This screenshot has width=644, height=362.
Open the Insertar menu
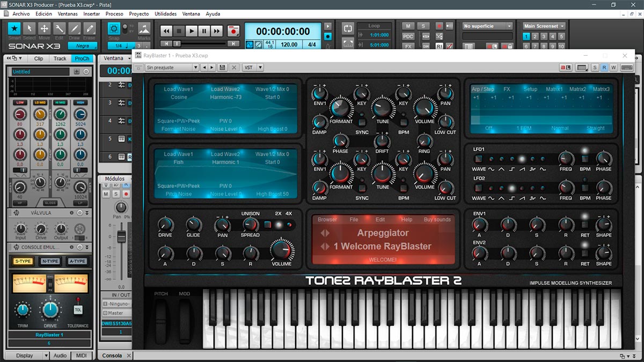pyautogui.click(x=92, y=13)
